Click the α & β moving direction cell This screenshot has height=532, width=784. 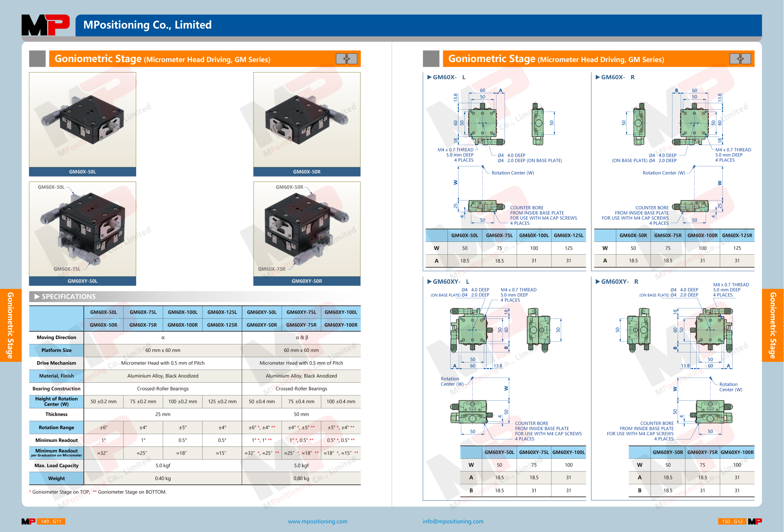pyautogui.click(x=302, y=337)
